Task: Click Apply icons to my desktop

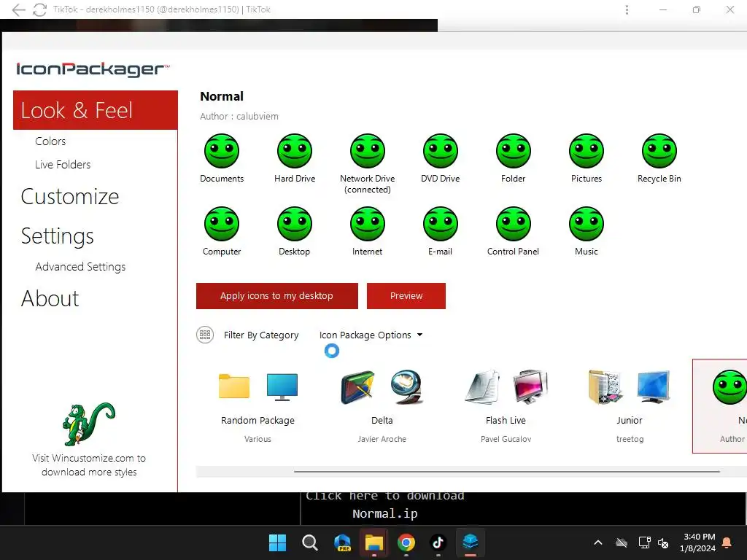Action: pos(276,296)
